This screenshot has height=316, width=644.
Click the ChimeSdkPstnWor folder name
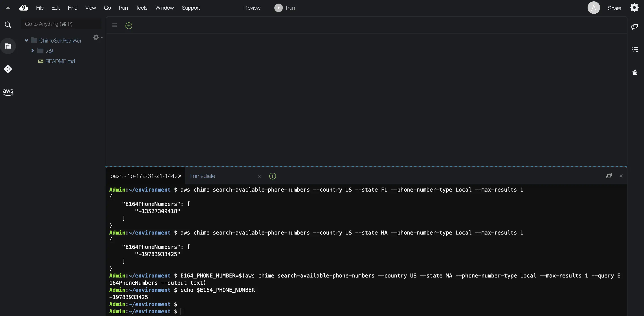60,41
